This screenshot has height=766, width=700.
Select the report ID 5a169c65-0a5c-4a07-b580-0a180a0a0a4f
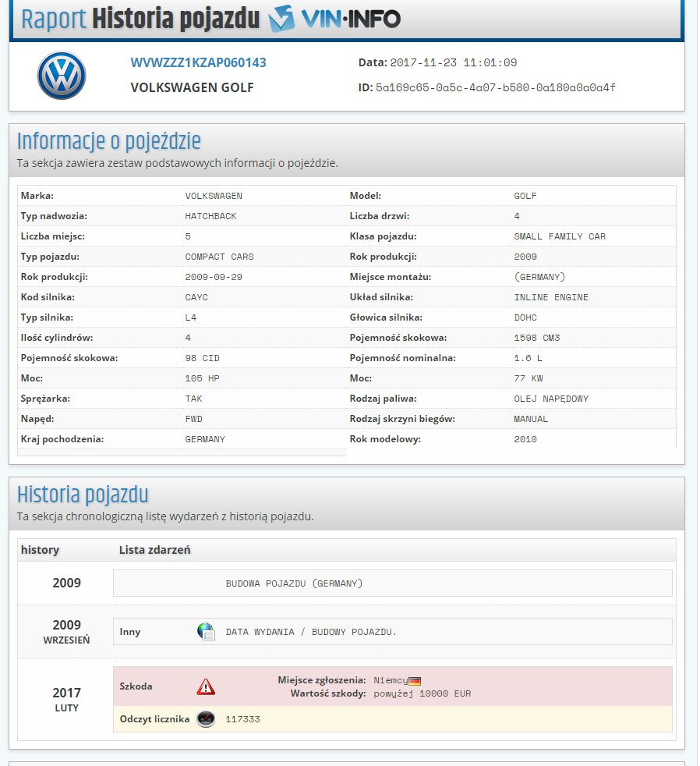(496, 87)
